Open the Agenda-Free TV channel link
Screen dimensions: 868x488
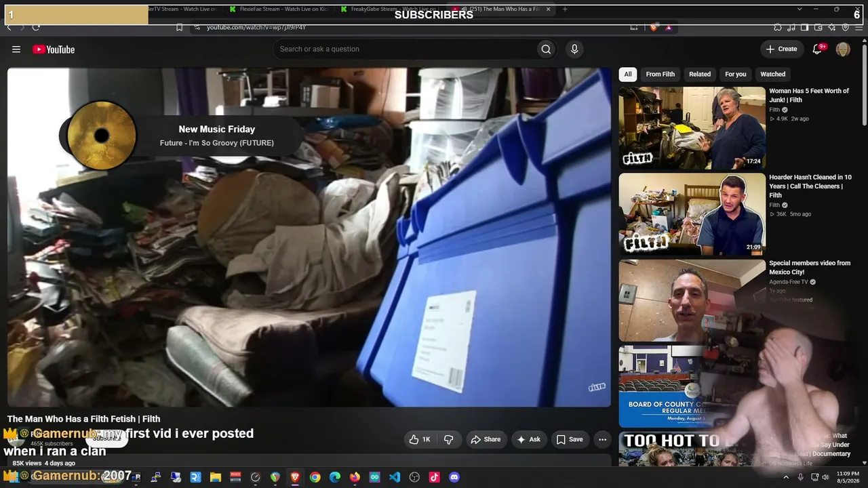[789, 282]
